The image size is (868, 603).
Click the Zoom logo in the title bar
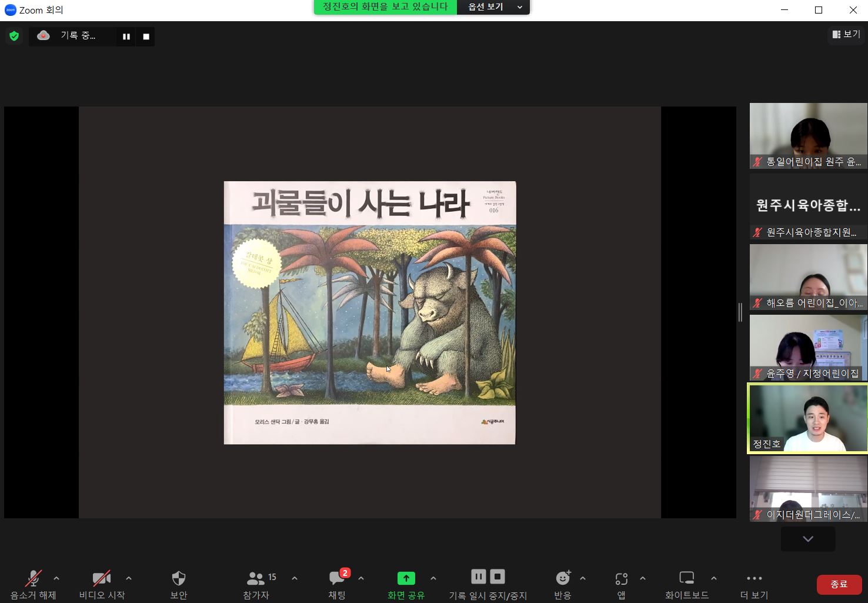point(10,10)
